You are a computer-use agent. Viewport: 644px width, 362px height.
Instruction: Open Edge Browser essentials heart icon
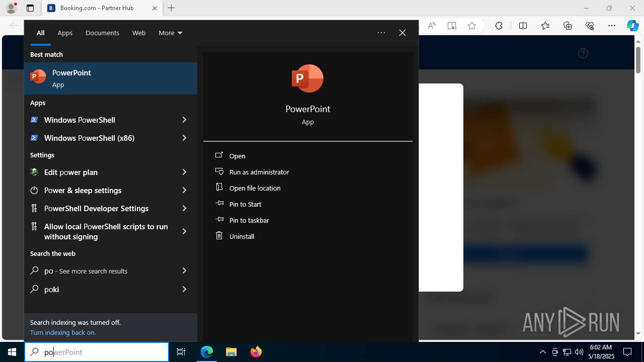coord(590,26)
